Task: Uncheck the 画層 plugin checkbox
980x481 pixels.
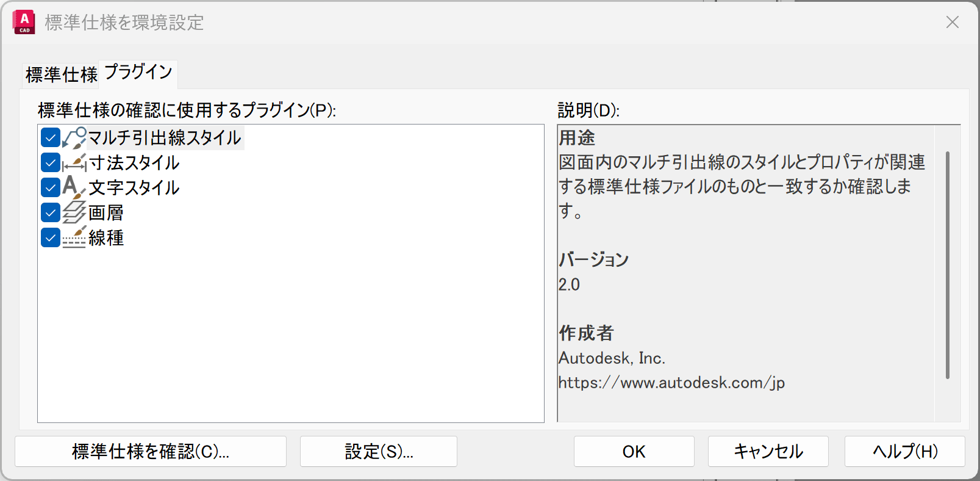Action: point(51,212)
